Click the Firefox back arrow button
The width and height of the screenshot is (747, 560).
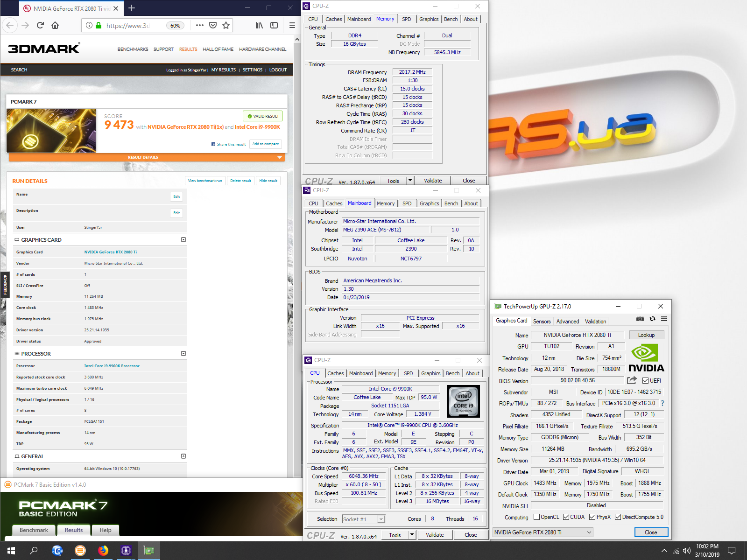coord(10,25)
